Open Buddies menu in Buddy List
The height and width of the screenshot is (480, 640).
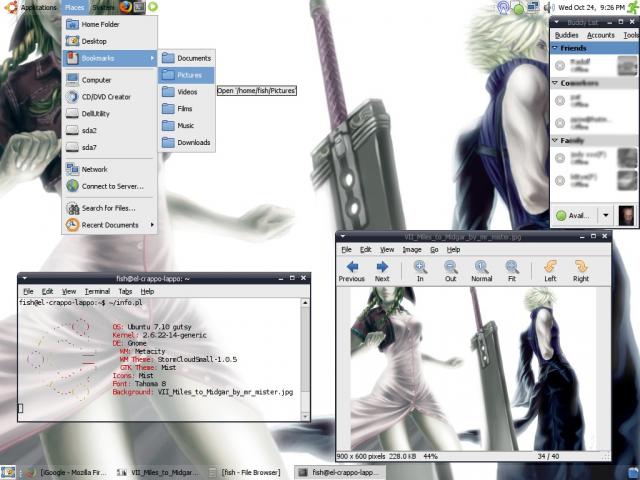click(567, 35)
